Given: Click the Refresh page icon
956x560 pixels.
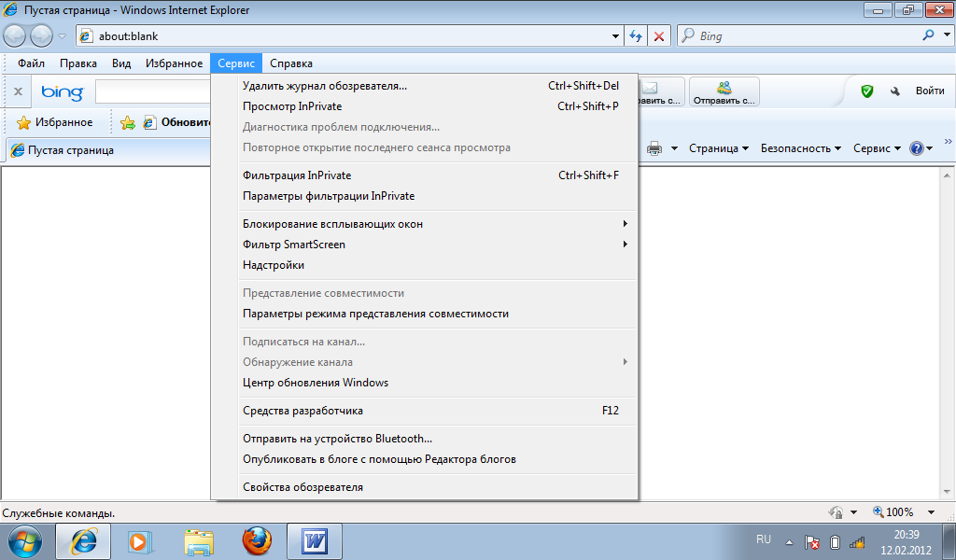Looking at the screenshot, I should [636, 36].
